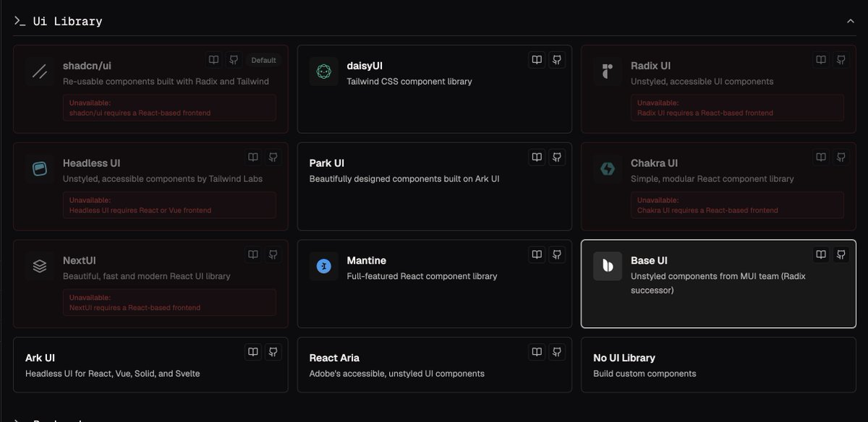Screen dimensions: 868x422
Task: Click the Radix UI logo icon
Action: click(x=608, y=72)
